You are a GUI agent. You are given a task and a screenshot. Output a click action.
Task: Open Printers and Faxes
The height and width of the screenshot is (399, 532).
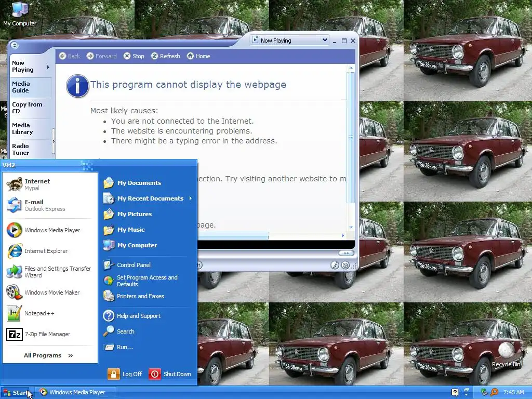(148, 296)
